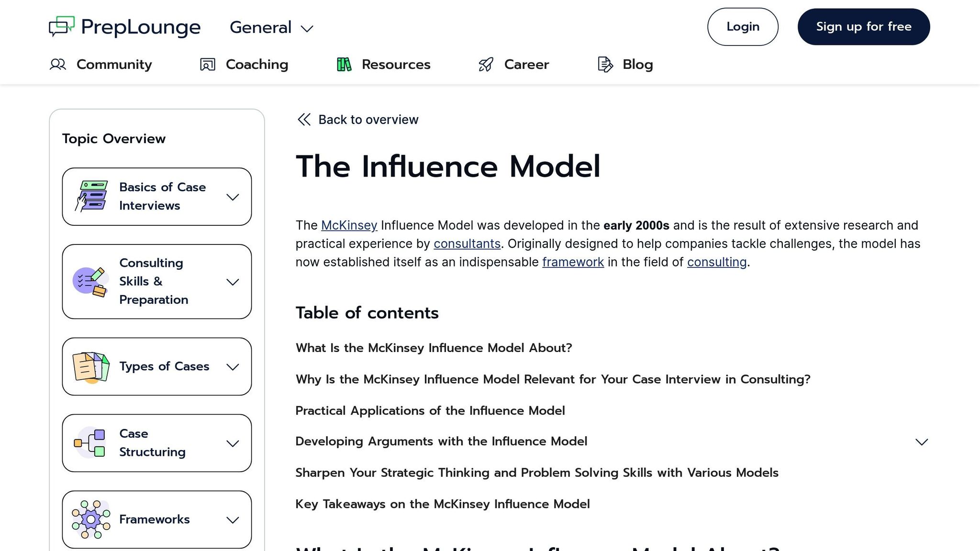Open the Community menu
The width and height of the screenshot is (980, 551).
tap(100, 65)
